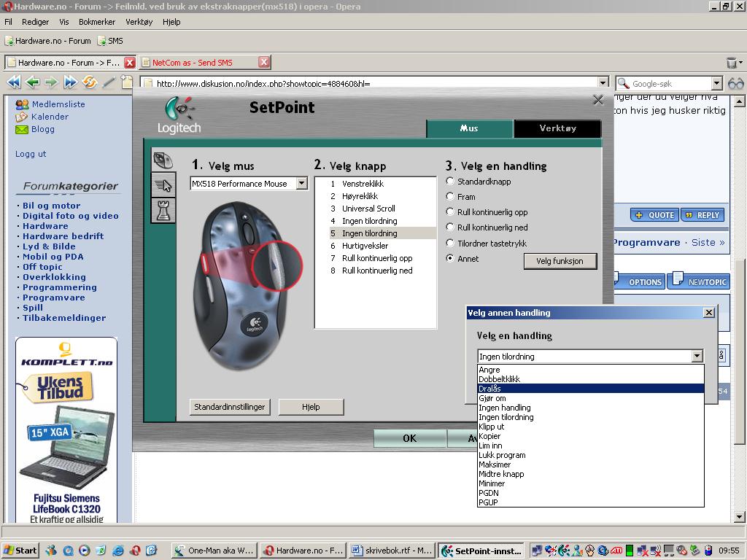This screenshot has width=747, height=560.
Task: Select the Fram radio button
Action: click(449, 196)
